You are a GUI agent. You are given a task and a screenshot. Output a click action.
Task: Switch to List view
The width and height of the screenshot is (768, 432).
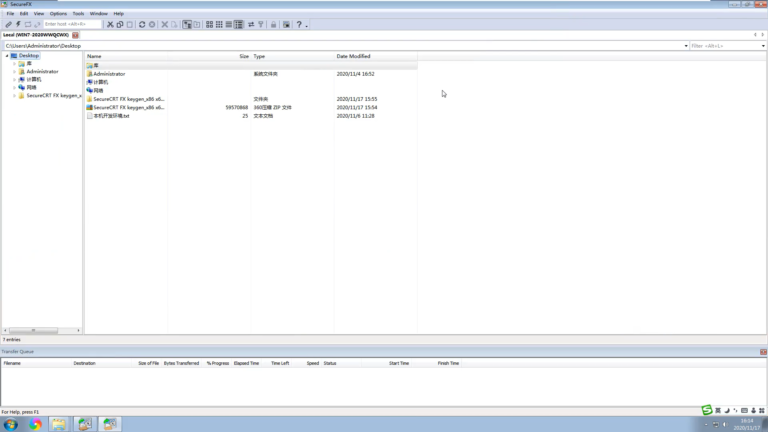(229, 24)
